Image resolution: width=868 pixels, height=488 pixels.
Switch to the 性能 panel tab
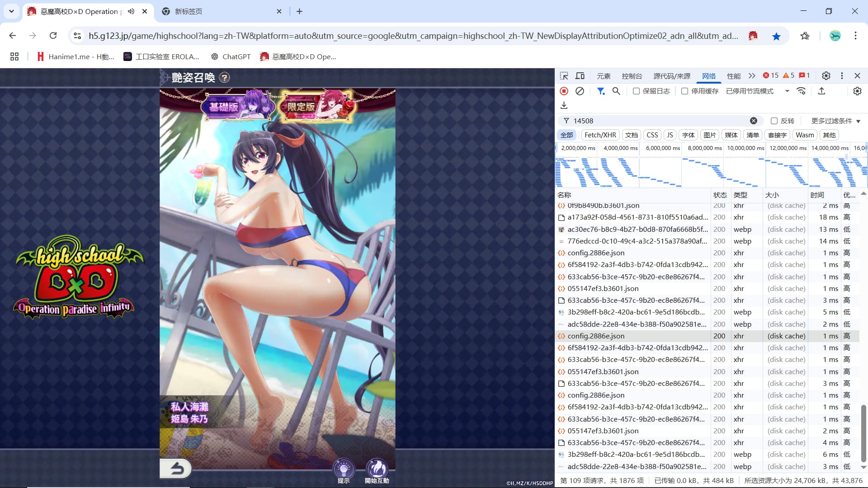(x=733, y=76)
